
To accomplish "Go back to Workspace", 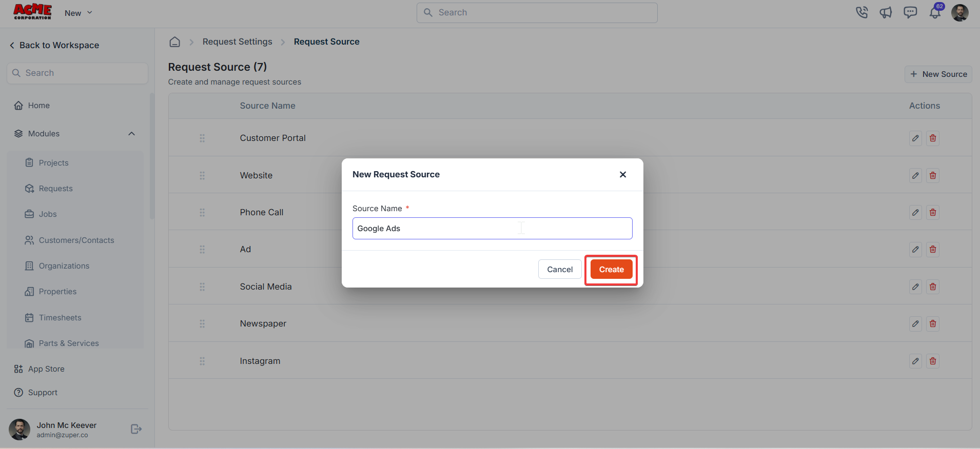I will pos(54,46).
